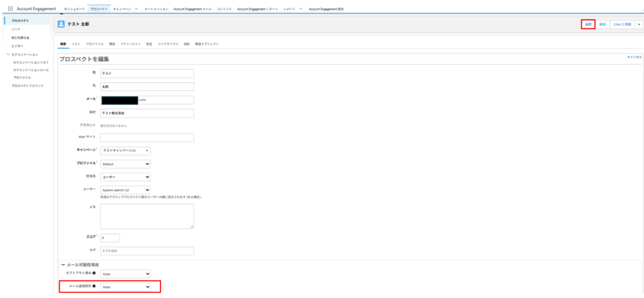
Task: Switch to the ライフサイクル record tab
Action: pos(168,43)
